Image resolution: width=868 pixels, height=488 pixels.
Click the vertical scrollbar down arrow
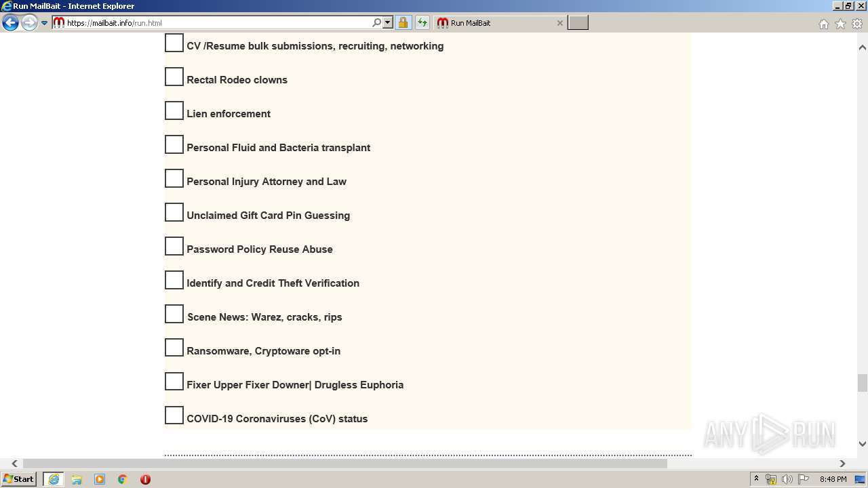pos(863,444)
